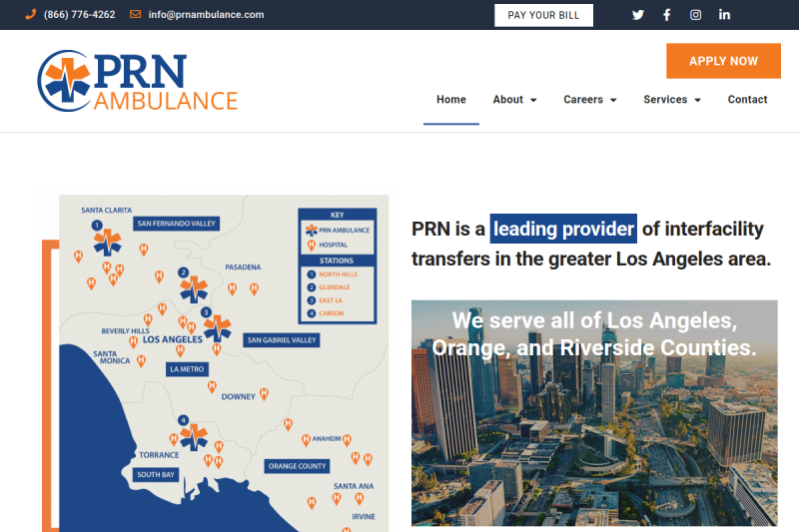Click the highlighted "leading provider" text

[563, 229]
